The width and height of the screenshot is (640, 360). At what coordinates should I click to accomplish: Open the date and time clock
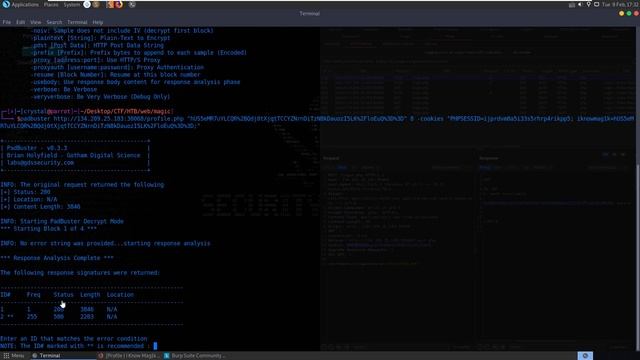(621, 4)
